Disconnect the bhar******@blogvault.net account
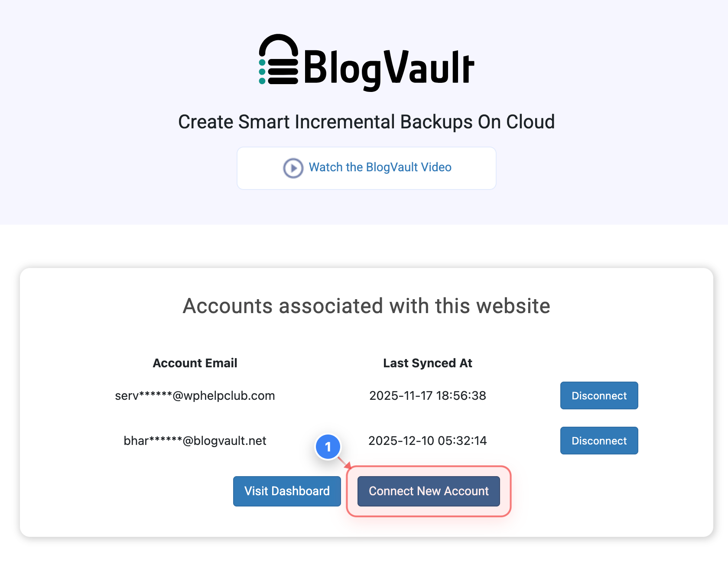This screenshot has height=562, width=728. point(599,441)
